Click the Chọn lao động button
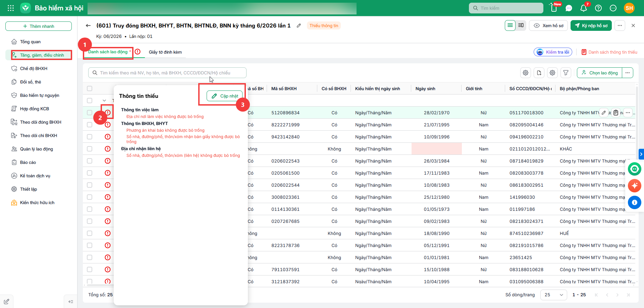 coord(600,73)
